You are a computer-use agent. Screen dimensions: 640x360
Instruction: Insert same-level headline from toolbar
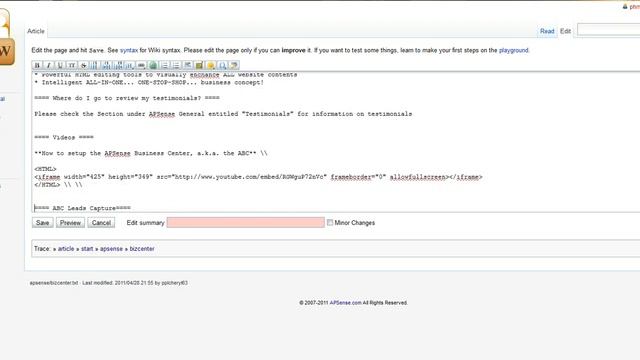tap(95, 65)
